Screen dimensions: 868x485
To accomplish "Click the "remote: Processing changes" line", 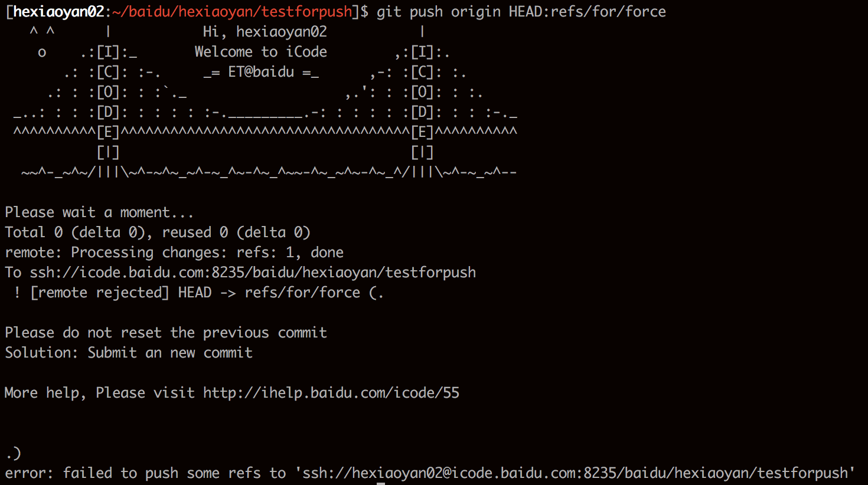I will click(174, 253).
